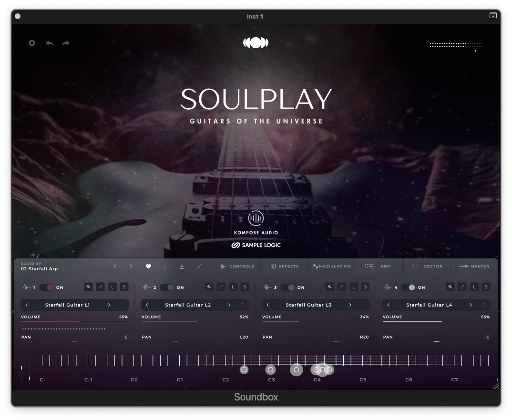Open preset browser via 02 Starfall Arp name

(x=39, y=269)
